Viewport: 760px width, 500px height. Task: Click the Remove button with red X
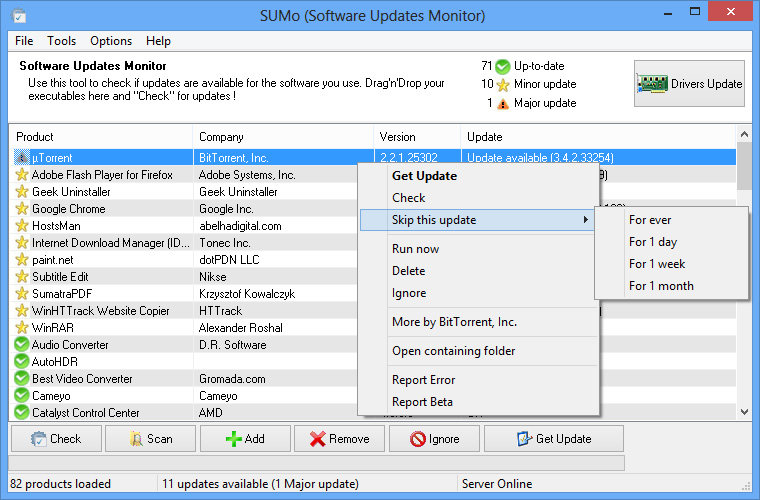tap(338, 439)
